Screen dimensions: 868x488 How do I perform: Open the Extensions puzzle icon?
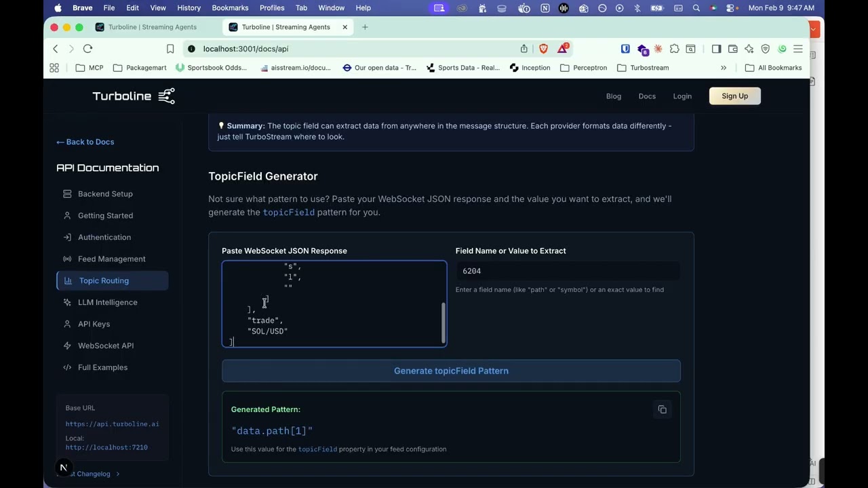tap(674, 49)
